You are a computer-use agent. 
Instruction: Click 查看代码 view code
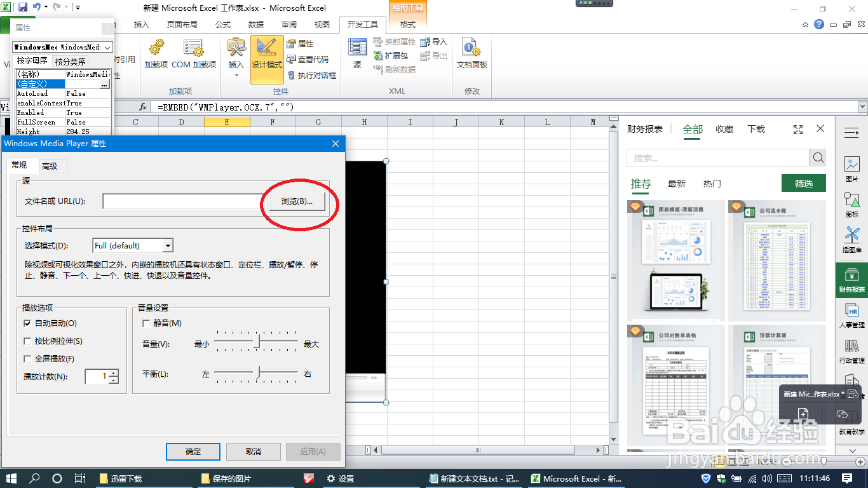(308, 59)
